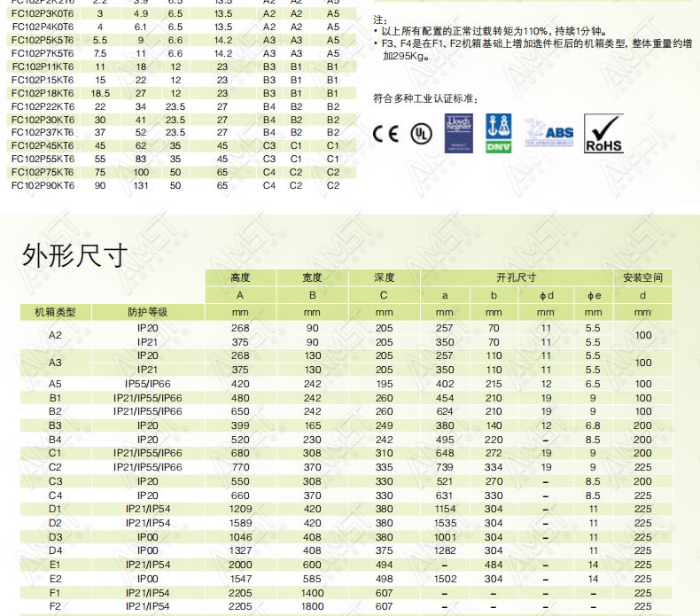Click the φd column header
This screenshot has height=616, width=700.
tap(547, 296)
